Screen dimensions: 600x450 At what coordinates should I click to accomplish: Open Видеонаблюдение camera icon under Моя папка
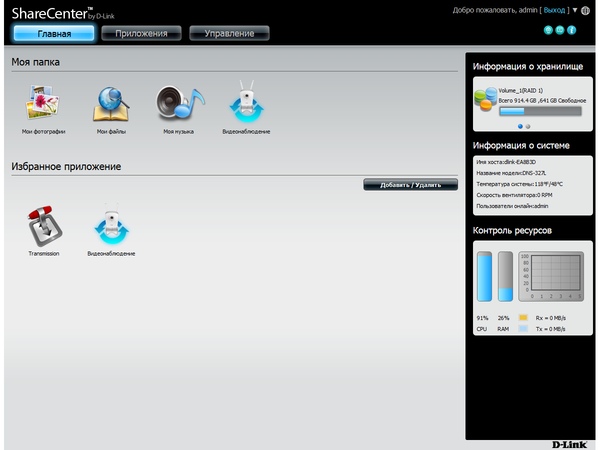[x=246, y=102]
